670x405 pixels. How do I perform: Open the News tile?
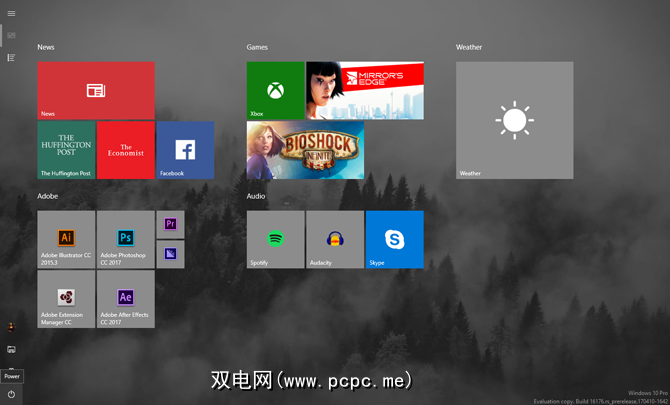[96, 90]
